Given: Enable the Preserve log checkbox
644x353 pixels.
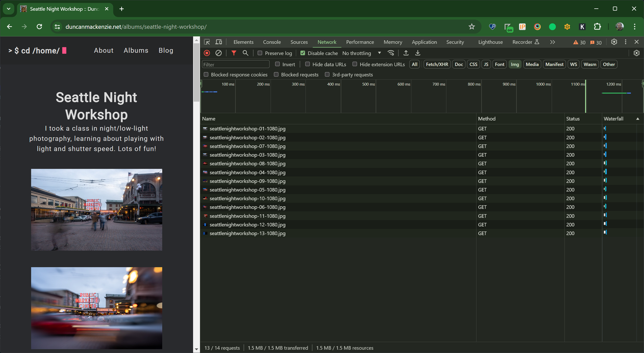Looking at the screenshot, I should [x=260, y=53].
